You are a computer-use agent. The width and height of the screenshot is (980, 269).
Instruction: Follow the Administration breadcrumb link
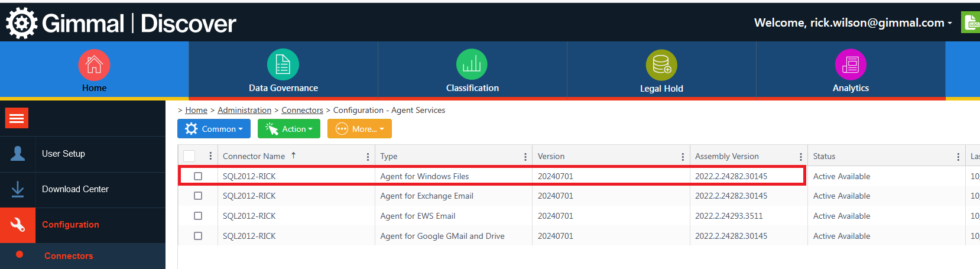pyautogui.click(x=244, y=110)
